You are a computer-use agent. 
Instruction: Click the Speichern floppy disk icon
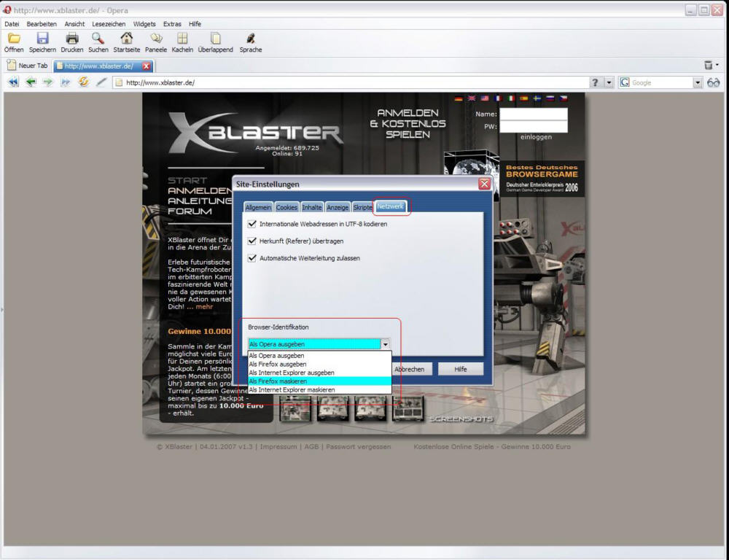(42, 38)
